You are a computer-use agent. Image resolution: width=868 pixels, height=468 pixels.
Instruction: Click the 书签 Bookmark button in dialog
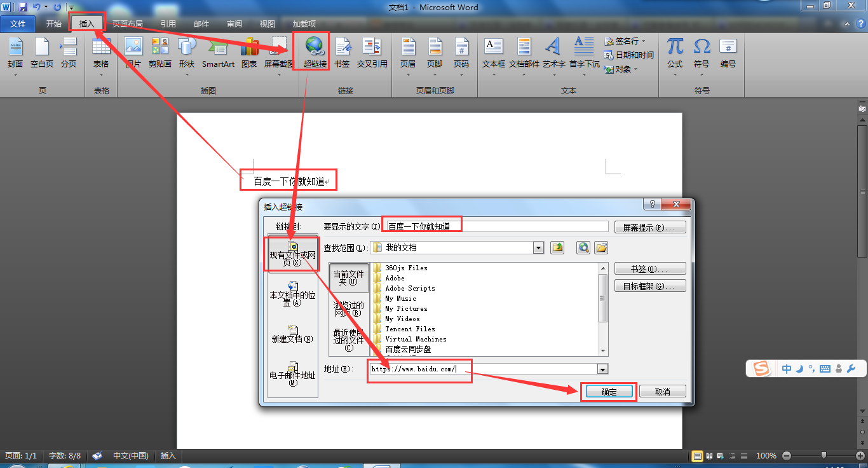650,269
